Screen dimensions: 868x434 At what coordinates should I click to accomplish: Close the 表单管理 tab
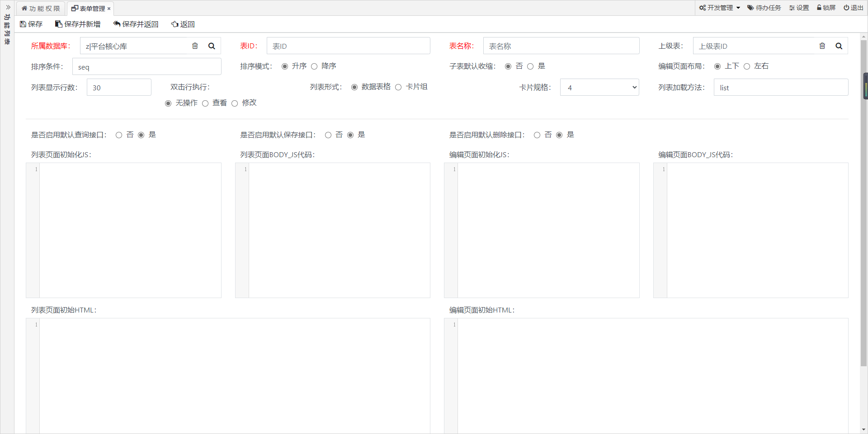point(109,9)
